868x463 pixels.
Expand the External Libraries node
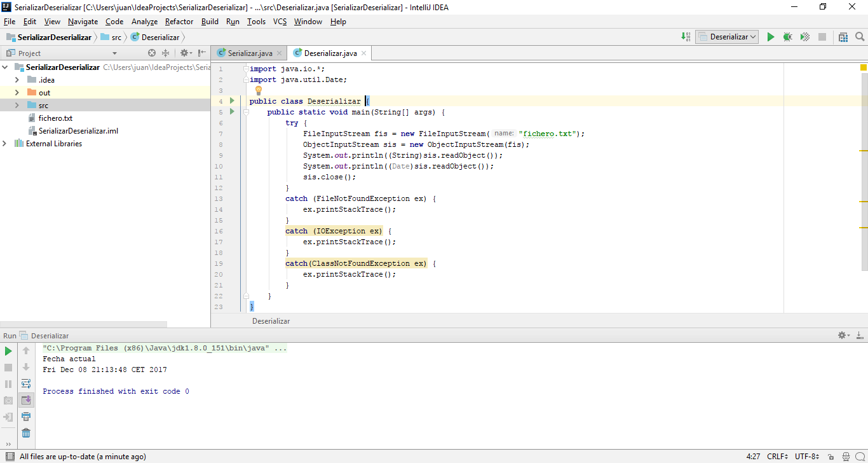coord(5,144)
